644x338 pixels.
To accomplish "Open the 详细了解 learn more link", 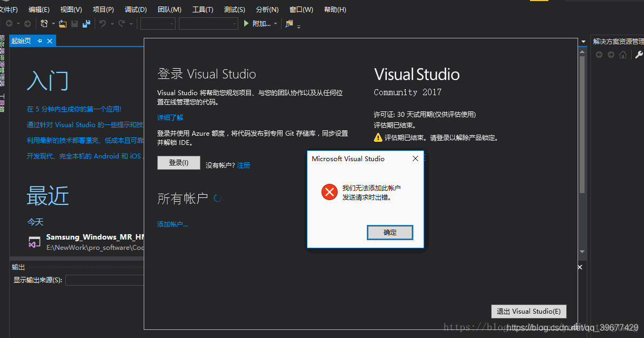I will pyautogui.click(x=170, y=117).
